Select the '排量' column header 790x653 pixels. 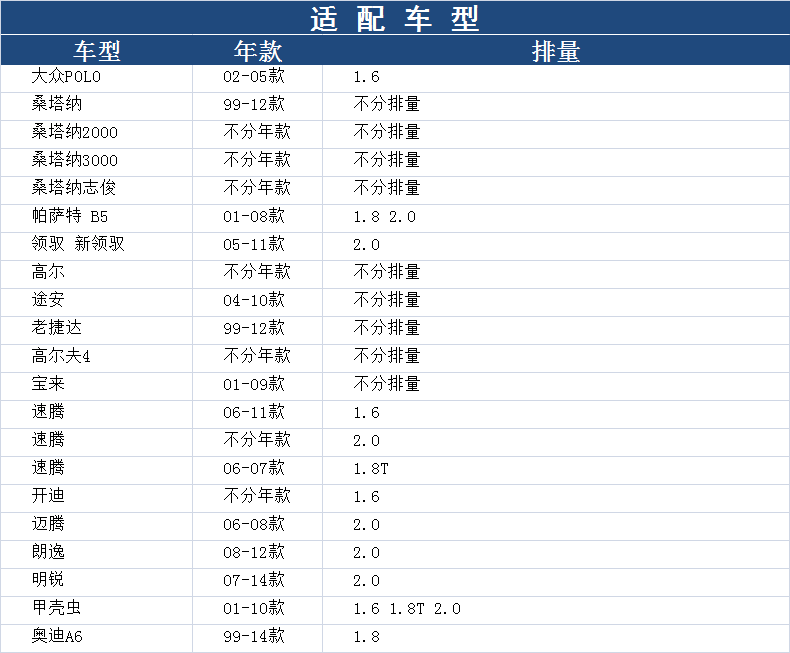[556, 51]
